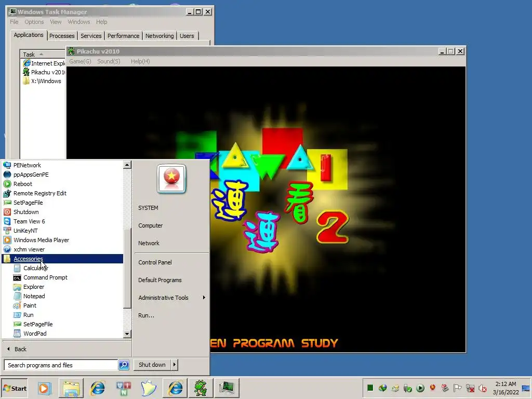532x399 pixels.
Task: Switch to the Users tab
Action: pos(187,36)
